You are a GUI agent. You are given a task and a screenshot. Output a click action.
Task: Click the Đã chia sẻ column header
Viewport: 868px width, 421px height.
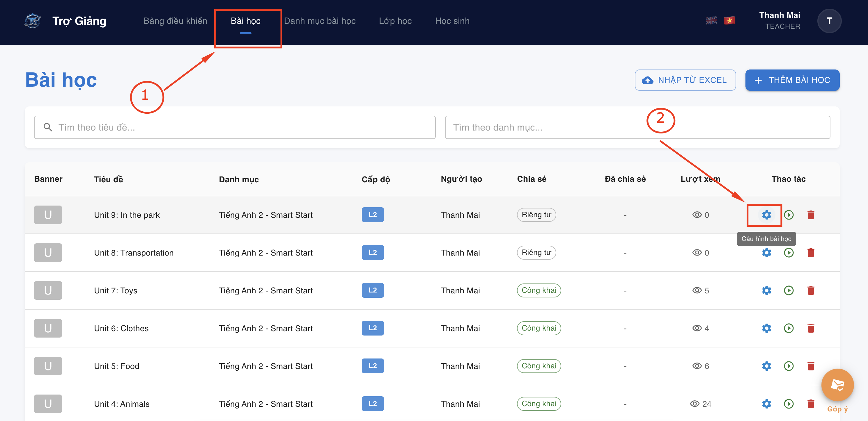click(x=625, y=179)
